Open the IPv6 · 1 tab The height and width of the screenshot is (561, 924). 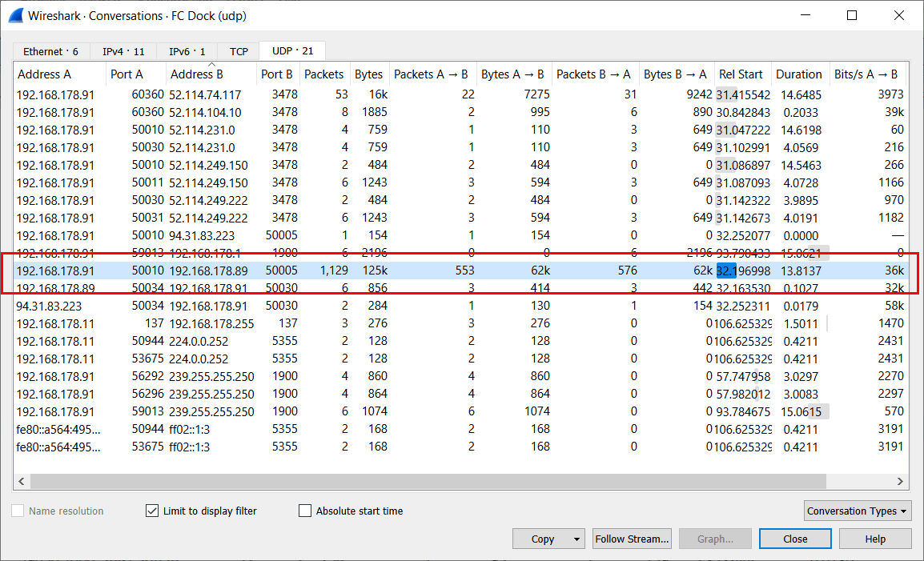pos(187,51)
